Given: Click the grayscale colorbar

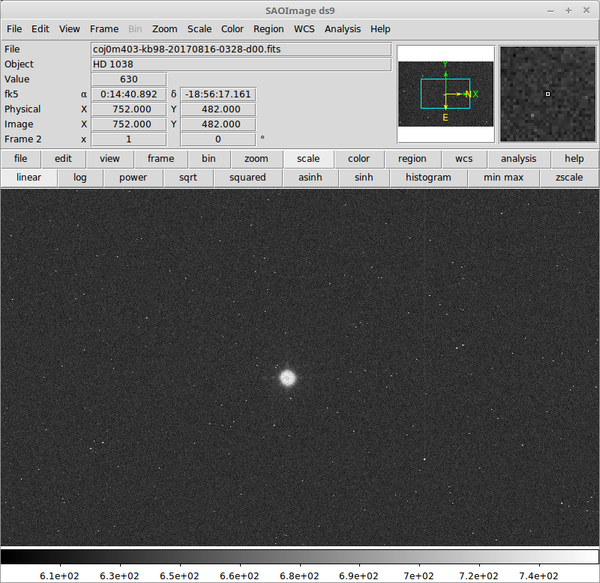Looking at the screenshot, I should (300, 556).
